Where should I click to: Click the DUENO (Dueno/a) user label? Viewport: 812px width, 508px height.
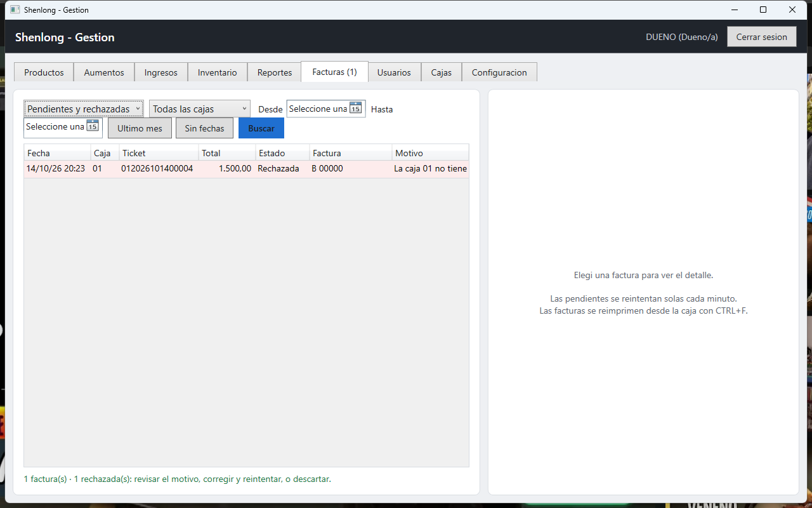[682, 37]
